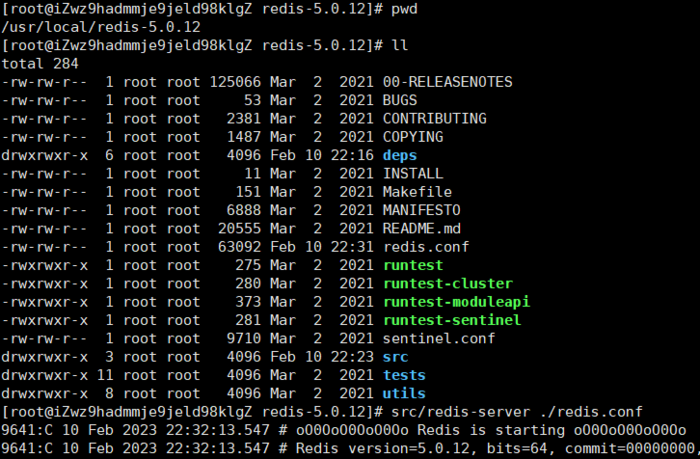This screenshot has width=700, height=459.
Task: Select 'Redis is starting' log text
Action: click(x=491, y=430)
